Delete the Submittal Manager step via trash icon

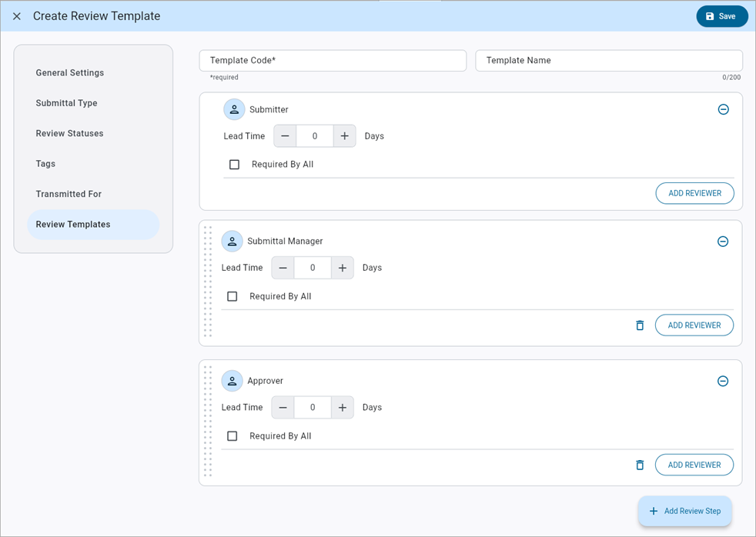point(640,325)
